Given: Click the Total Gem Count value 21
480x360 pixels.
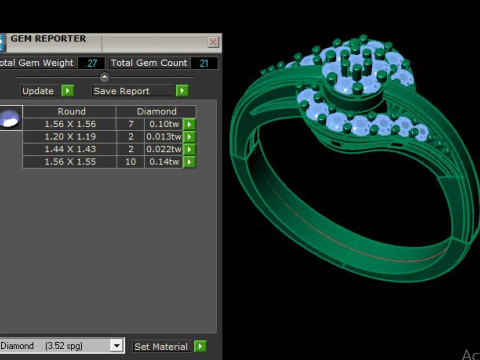Looking at the screenshot, I should pyautogui.click(x=204, y=63).
